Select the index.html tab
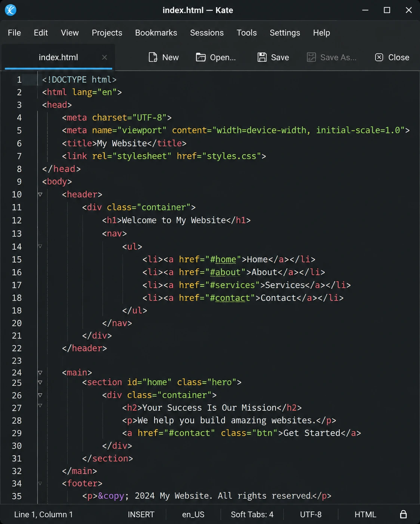 58,57
